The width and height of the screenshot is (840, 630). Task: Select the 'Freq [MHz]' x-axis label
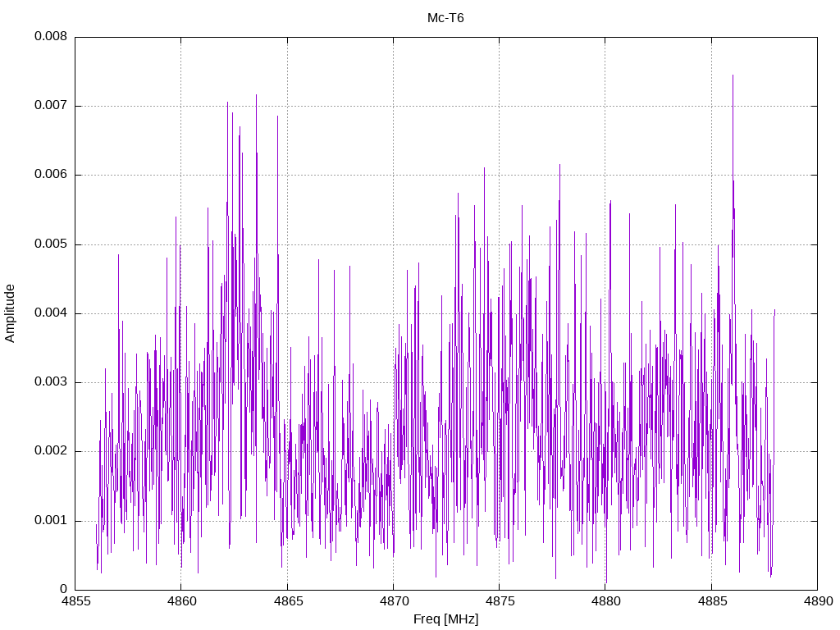click(445, 619)
